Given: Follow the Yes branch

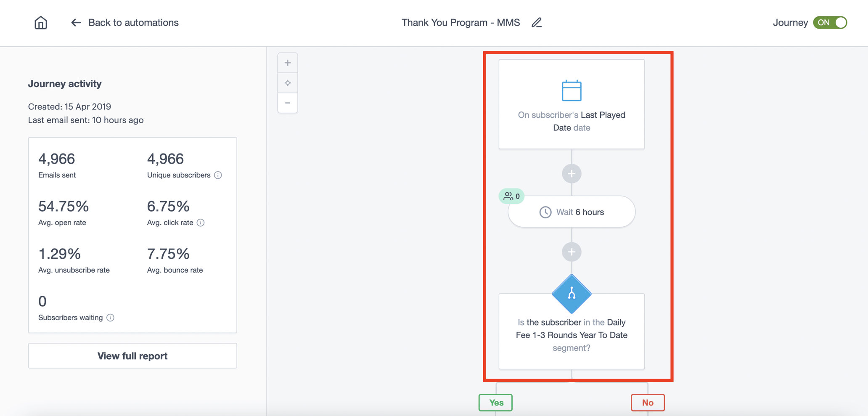Looking at the screenshot, I should [x=495, y=402].
